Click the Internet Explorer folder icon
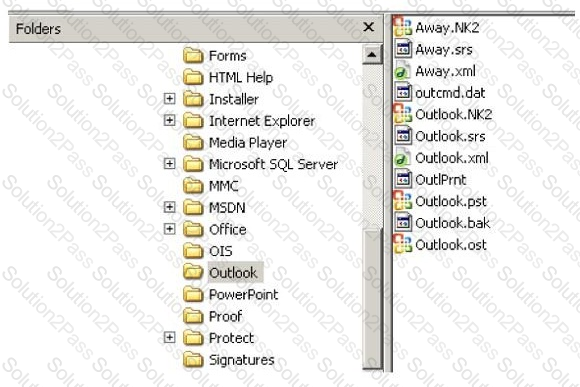Image resolution: width=580 pixels, height=387 pixels. [x=193, y=121]
